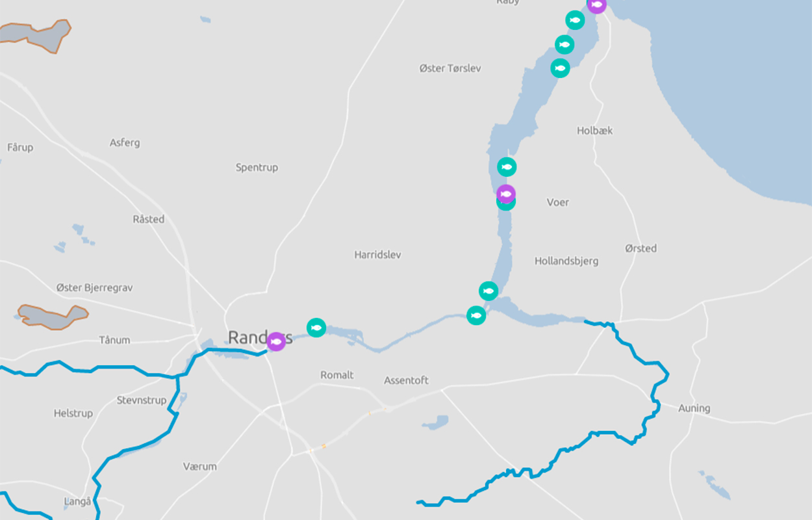Click the Spentrup place name
Image resolution: width=812 pixels, height=520 pixels.
(x=257, y=168)
